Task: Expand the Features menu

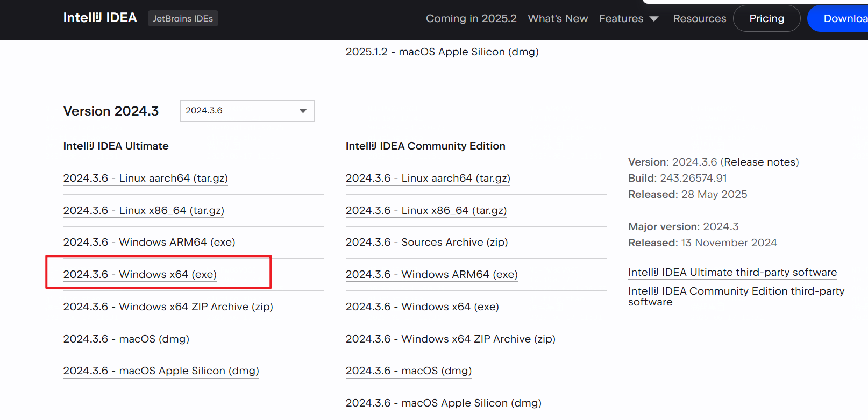Action: point(629,18)
